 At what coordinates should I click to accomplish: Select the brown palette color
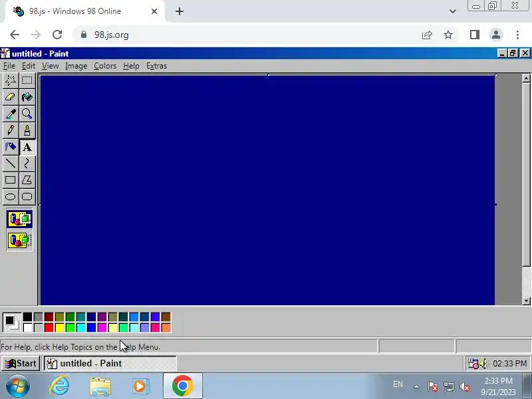(166, 317)
